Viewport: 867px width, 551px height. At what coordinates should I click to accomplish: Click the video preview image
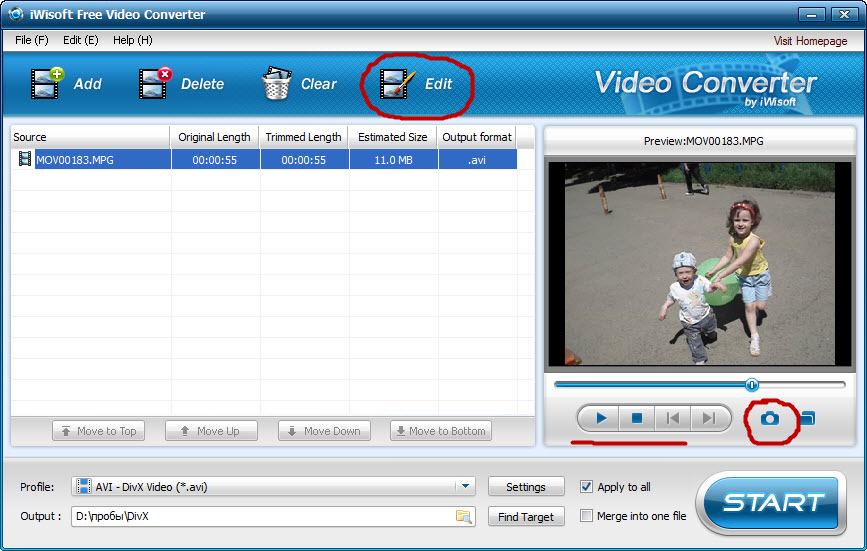[699, 264]
